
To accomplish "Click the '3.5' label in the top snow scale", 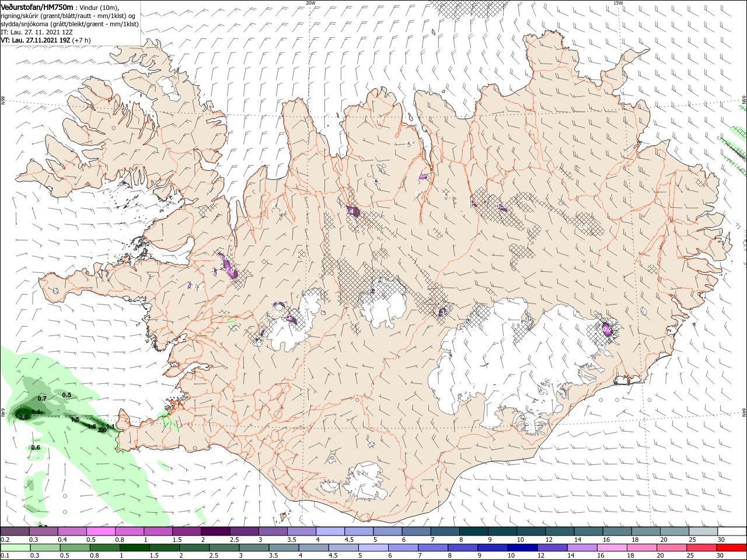I will point(292,540).
